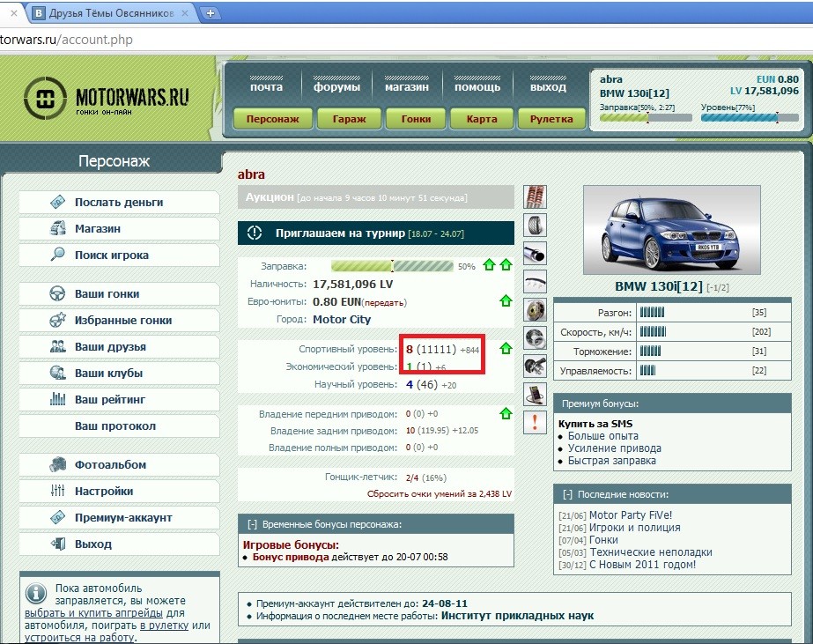The height and width of the screenshot is (644, 813).
Task: Click Сбросить очки умений за 2,438 LV
Action: click(x=440, y=493)
